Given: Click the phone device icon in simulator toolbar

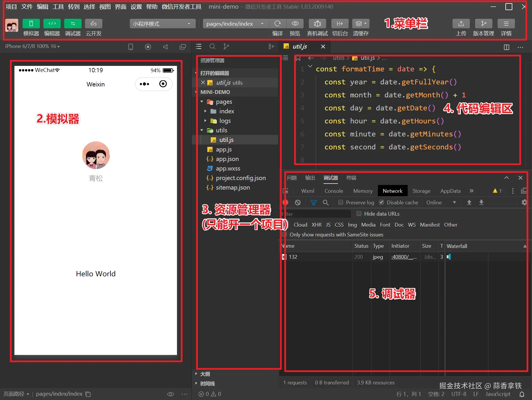Looking at the screenshot, I should click(131, 47).
